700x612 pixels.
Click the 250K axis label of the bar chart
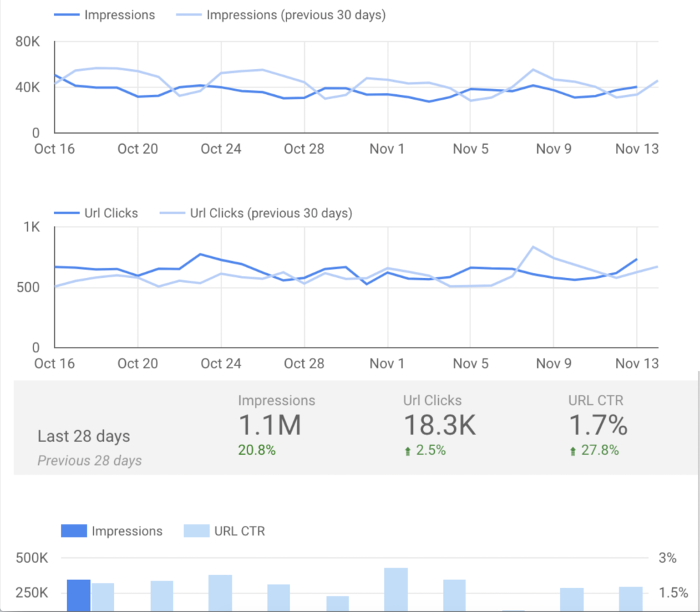pyautogui.click(x=31, y=593)
